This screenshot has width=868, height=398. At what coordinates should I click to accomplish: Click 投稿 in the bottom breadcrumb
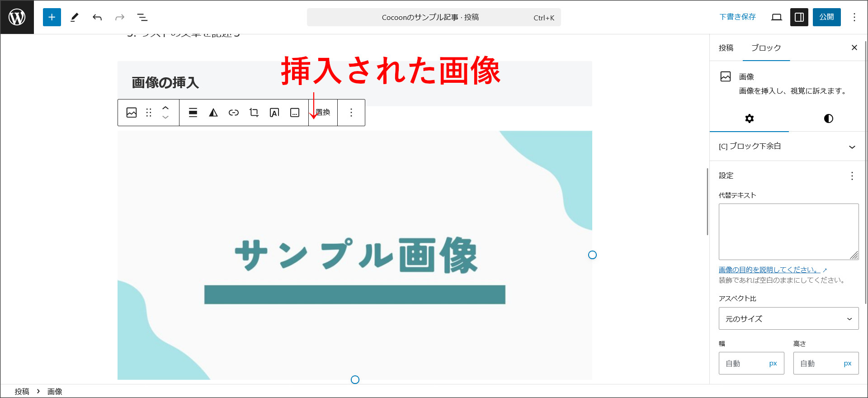point(22,392)
